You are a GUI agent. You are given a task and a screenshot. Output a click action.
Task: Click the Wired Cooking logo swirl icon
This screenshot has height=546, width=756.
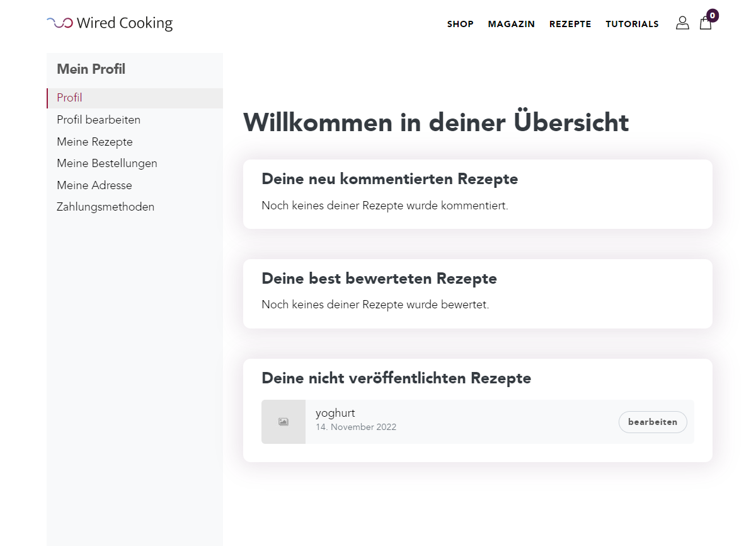[60, 23]
